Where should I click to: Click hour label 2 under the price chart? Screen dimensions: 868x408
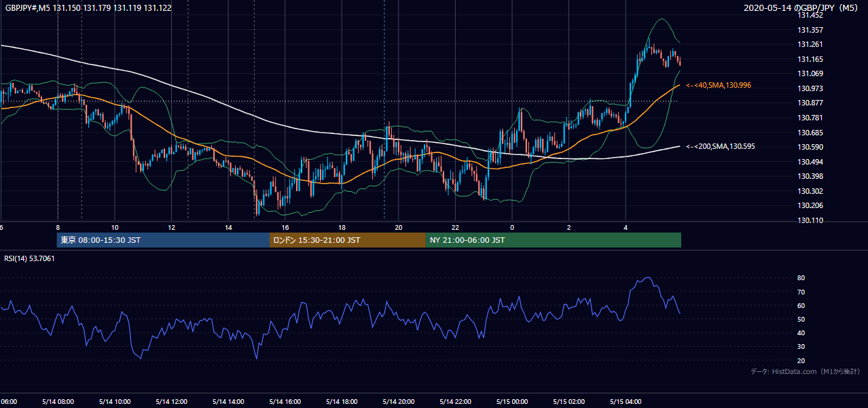[x=569, y=227]
